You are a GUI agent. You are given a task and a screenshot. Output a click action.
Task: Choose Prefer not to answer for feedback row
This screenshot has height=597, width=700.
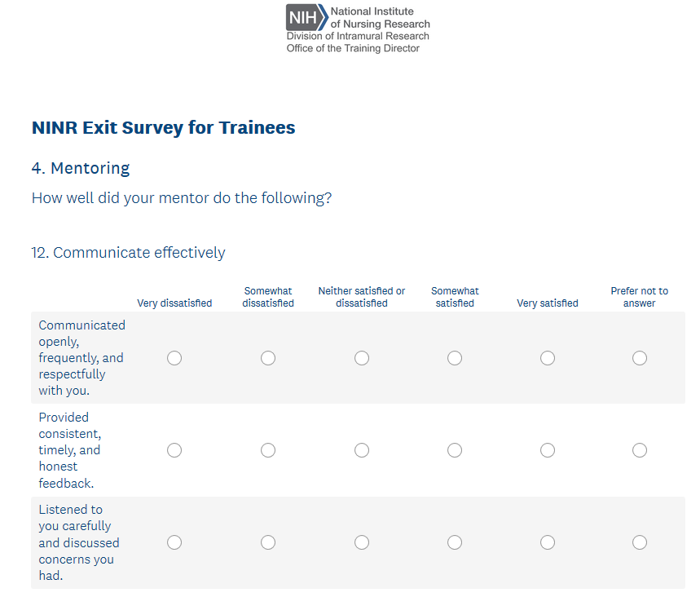coord(640,450)
